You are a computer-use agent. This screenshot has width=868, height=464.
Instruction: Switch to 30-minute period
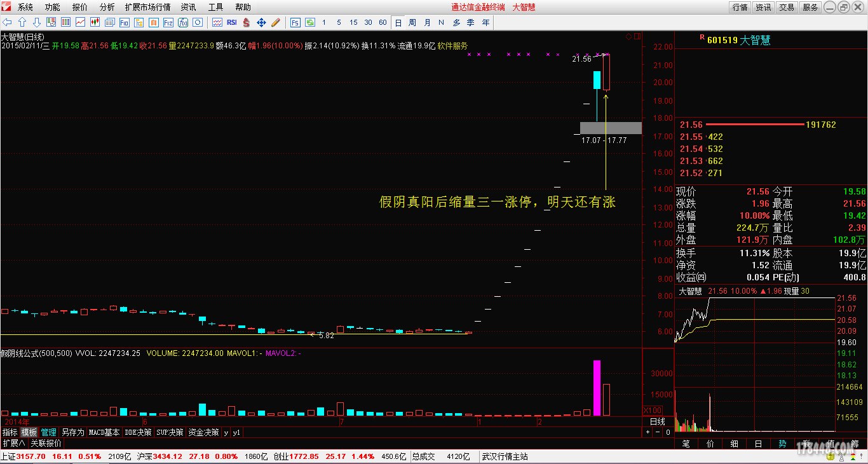pyautogui.click(x=368, y=22)
